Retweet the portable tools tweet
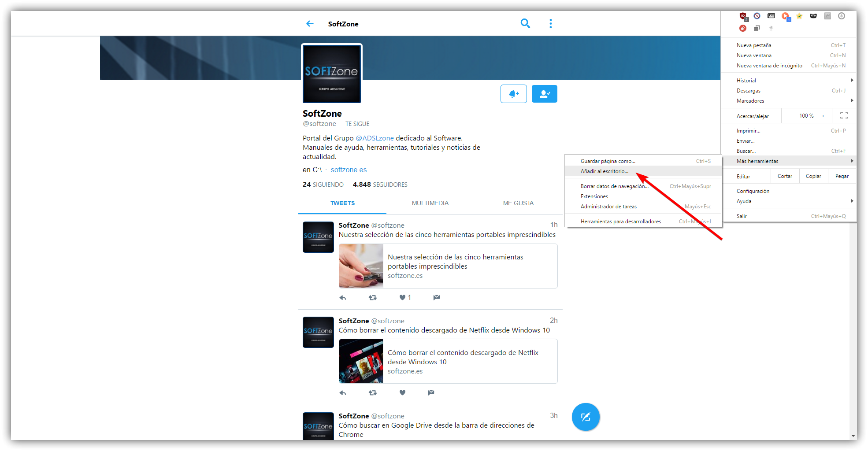The height and width of the screenshot is (451, 868). coord(373,298)
